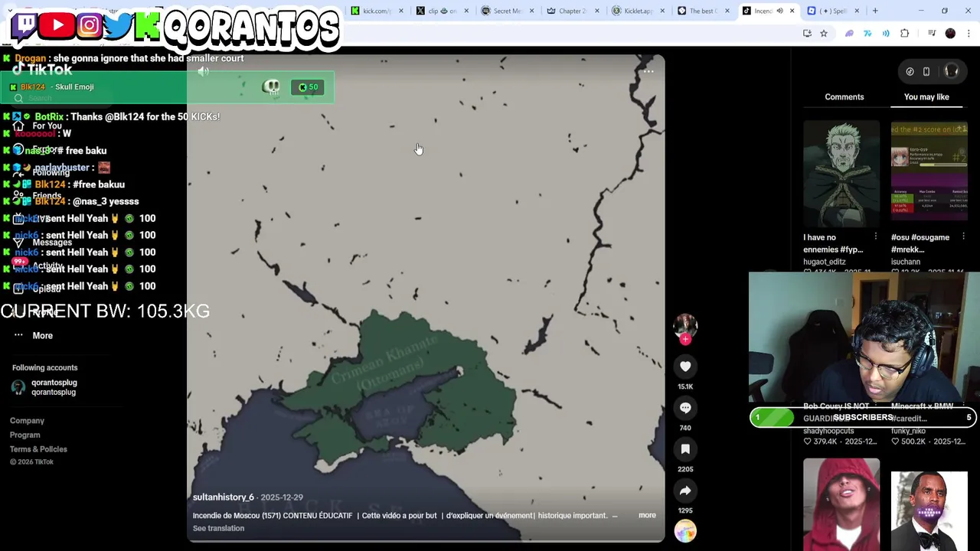Image resolution: width=980 pixels, height=551 pixels.
Task: Save video with the bookmark icon
Action: tap(685, 449)
